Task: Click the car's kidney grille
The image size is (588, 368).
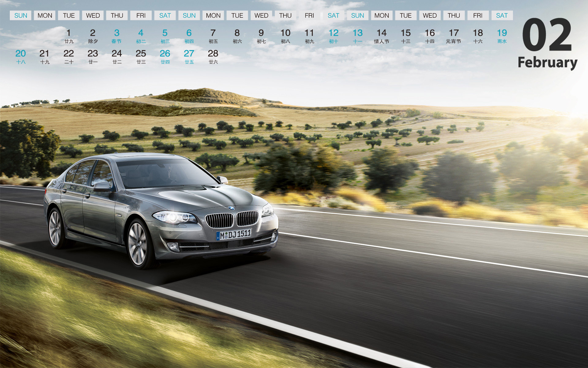Action: coord(232,219)
